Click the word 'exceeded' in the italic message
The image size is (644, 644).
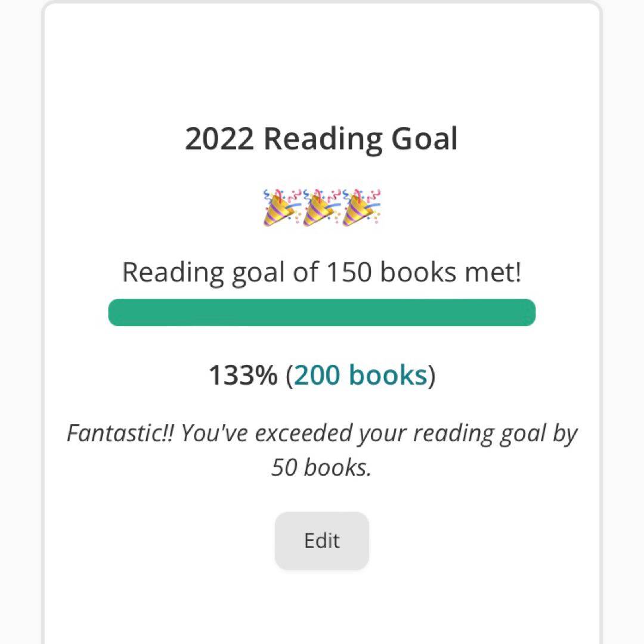pyautogui.click(x=303, y=433)
